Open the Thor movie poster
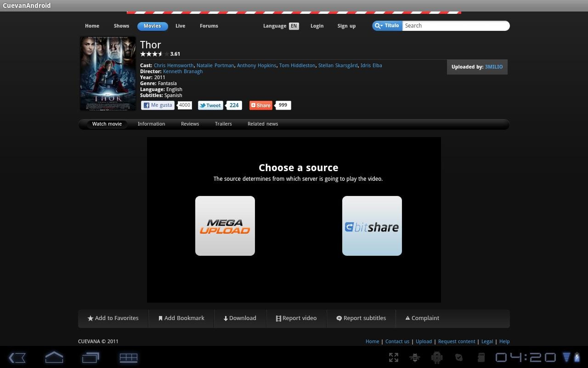Image resolution: width=588 pixels, height=368 pixels. point(108,74)
